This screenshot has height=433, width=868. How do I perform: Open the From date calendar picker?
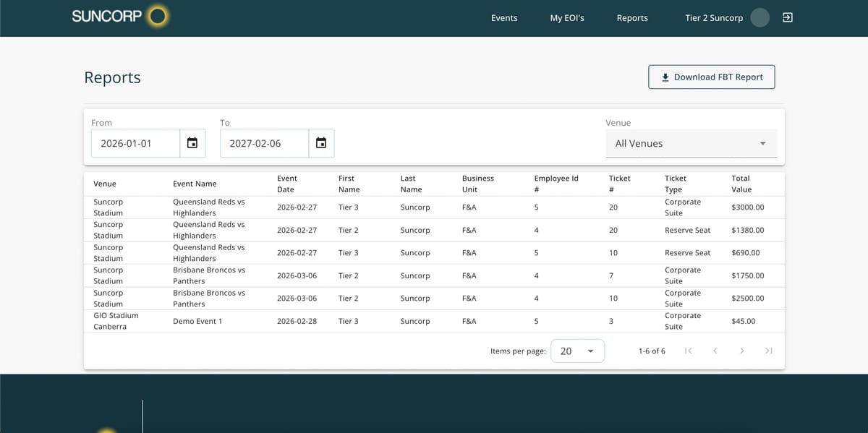(x=192, y=143)
